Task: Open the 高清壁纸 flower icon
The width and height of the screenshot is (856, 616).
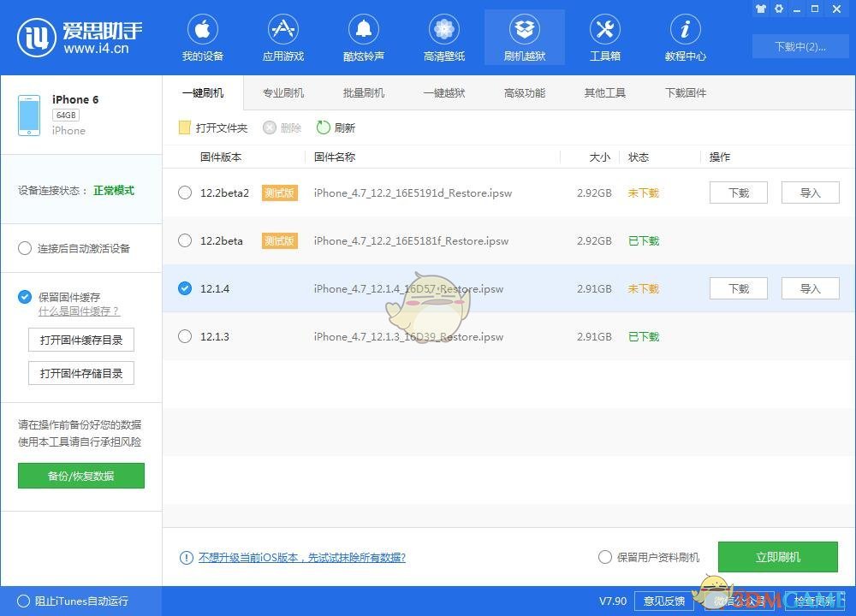Action: click(x=444, y=31)
